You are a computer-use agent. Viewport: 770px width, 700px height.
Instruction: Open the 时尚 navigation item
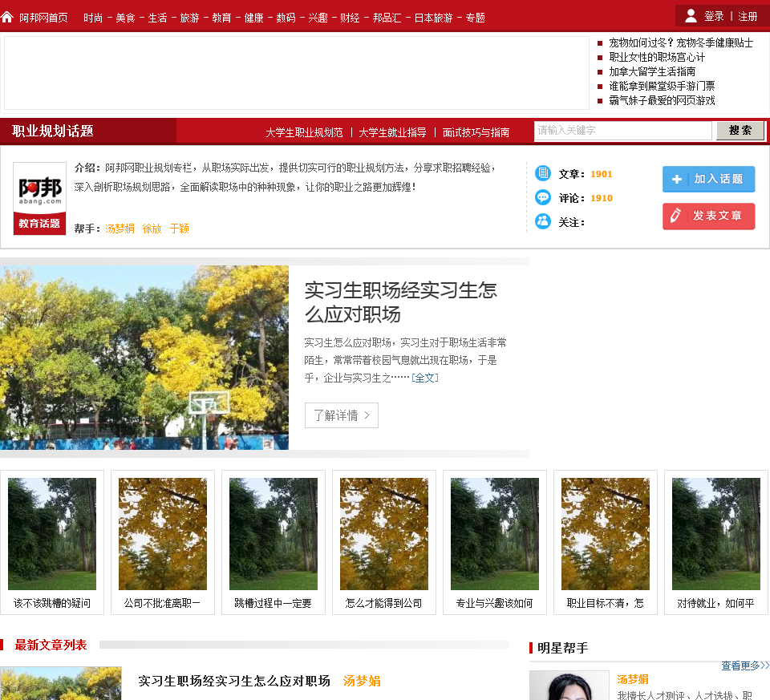(93, 18)
